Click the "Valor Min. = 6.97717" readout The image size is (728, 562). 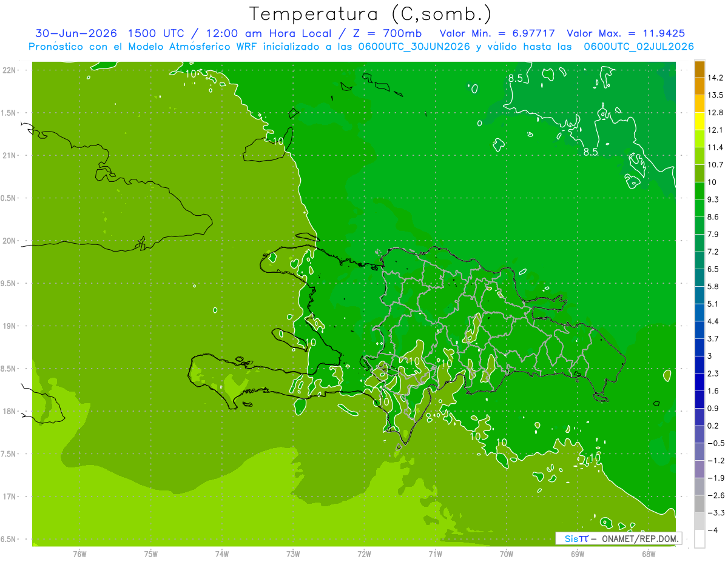point(496,33)
